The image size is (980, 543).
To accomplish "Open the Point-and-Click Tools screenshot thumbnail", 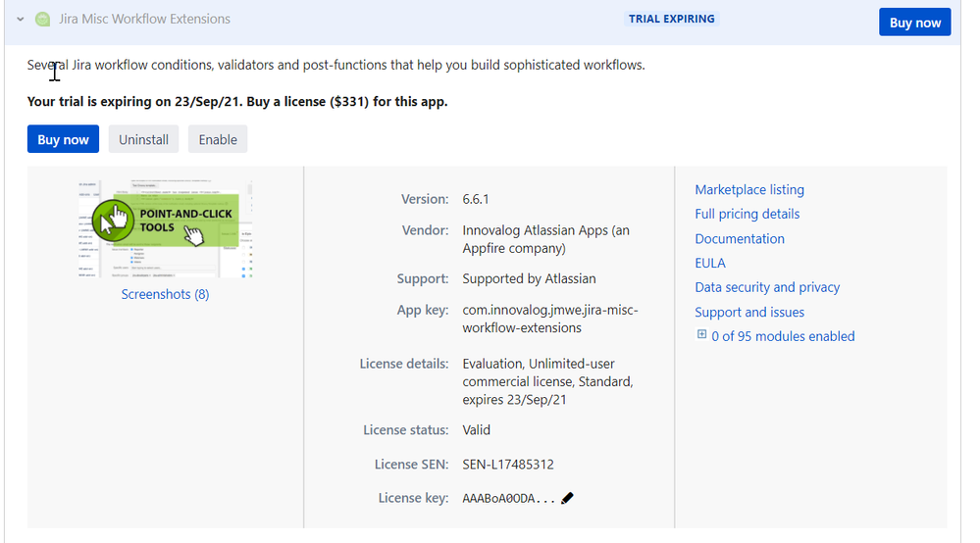I will click(165, 229).
